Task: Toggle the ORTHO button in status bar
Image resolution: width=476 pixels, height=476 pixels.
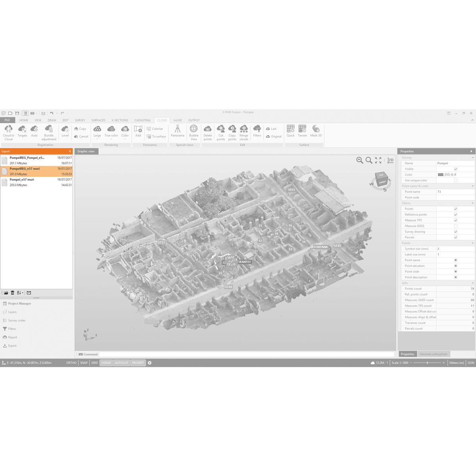Action: tap(71, 363)
